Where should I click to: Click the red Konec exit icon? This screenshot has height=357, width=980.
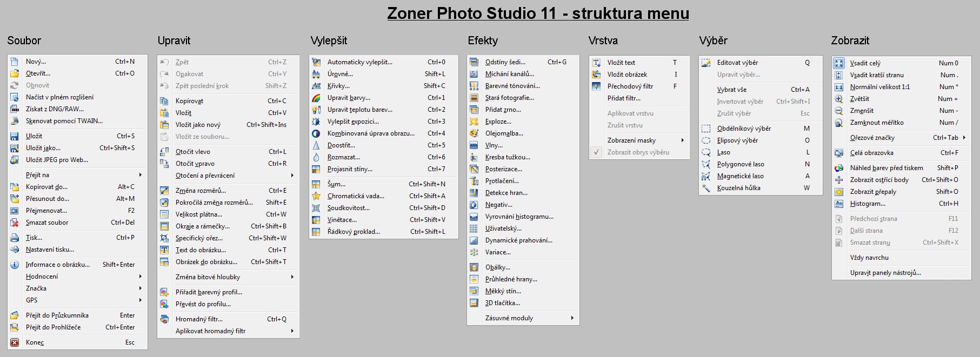tap(15, 342)
